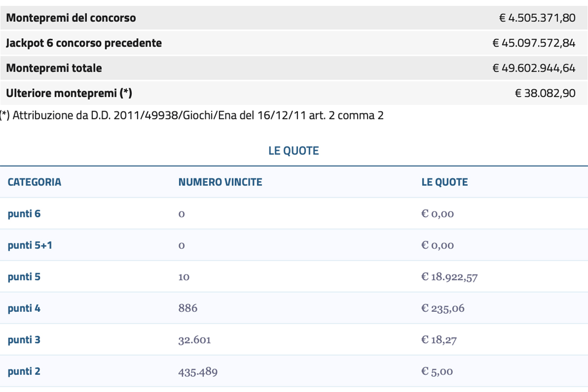Click the wins count 0 for punti 6

point(181,214)
